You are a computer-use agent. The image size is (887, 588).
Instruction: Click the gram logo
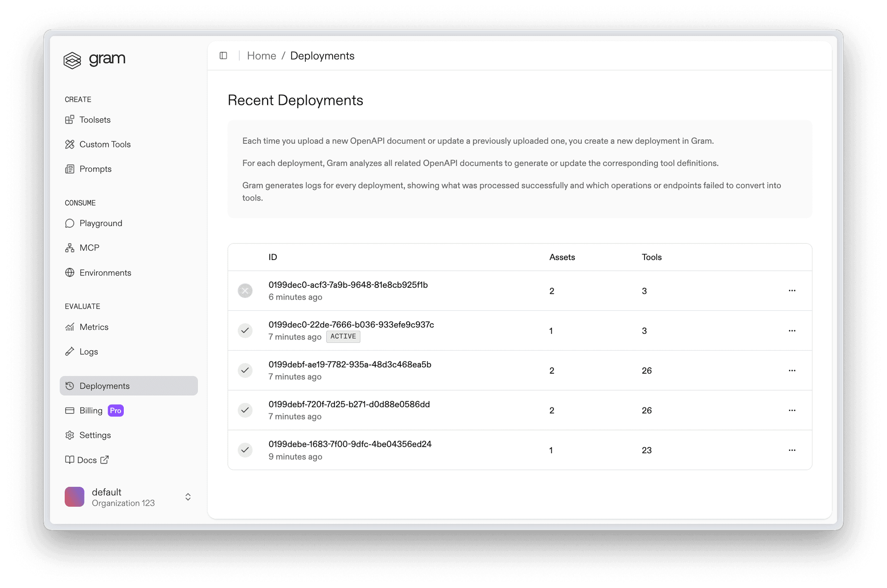coord(94,59)
